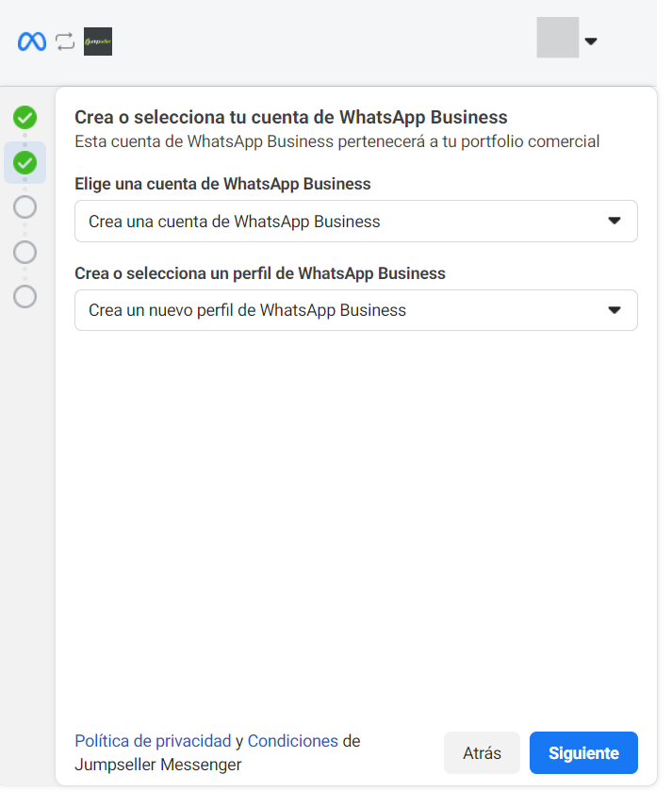Image resolution: width=672 pixels, height=807 pixels.
Task: Click arrow of the account selection dropdown
Action: pos(615,221)
